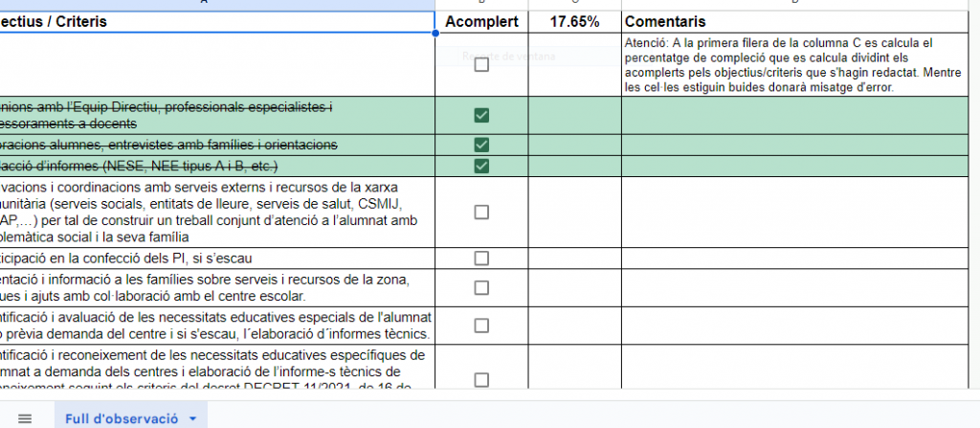Open the Full d'observació tab dropdown arrow
980x428 pixels.
point(193,419)
